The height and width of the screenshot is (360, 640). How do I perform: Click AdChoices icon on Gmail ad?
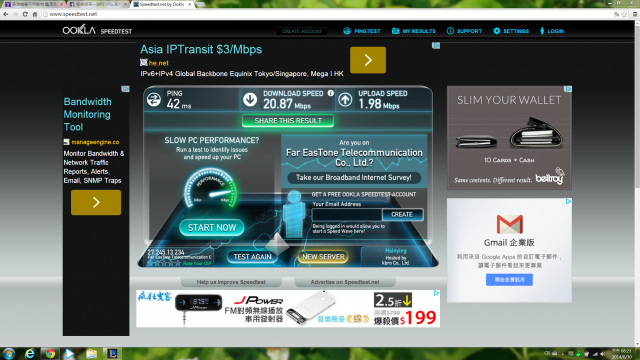568,201
